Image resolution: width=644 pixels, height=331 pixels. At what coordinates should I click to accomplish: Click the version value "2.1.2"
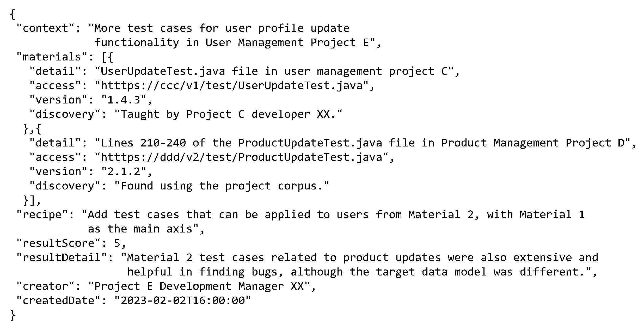pyautogui.click(x=124, y=171)
